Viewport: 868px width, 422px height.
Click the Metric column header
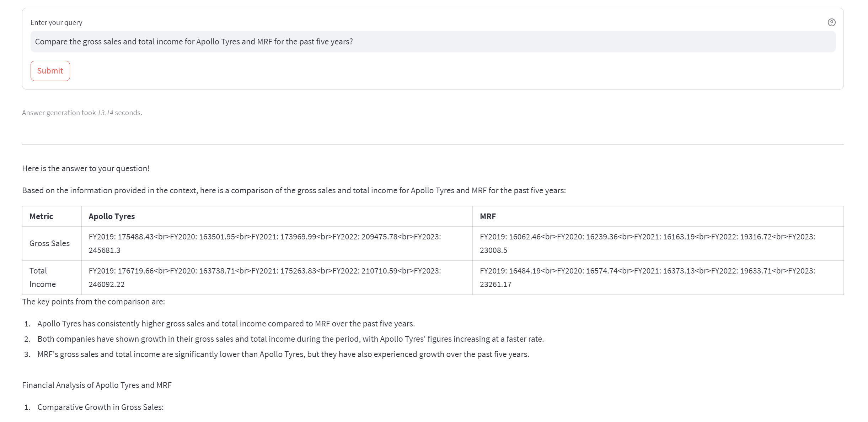(41, 216)
